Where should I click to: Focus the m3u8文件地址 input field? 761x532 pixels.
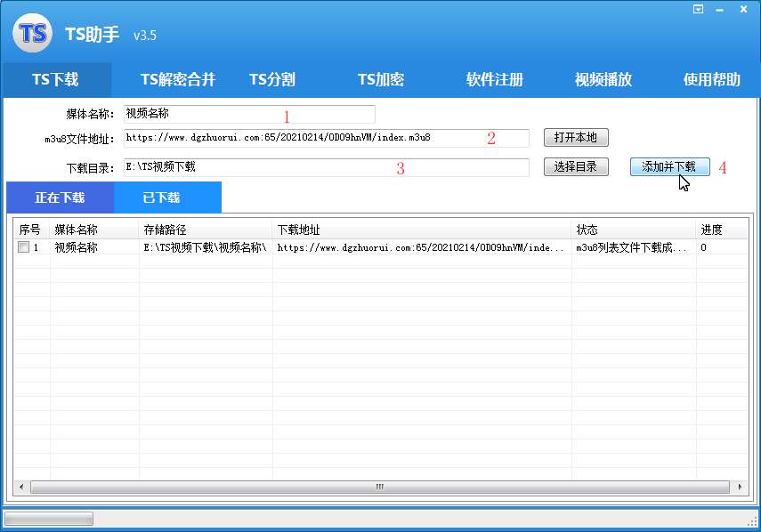coord(326,138)
